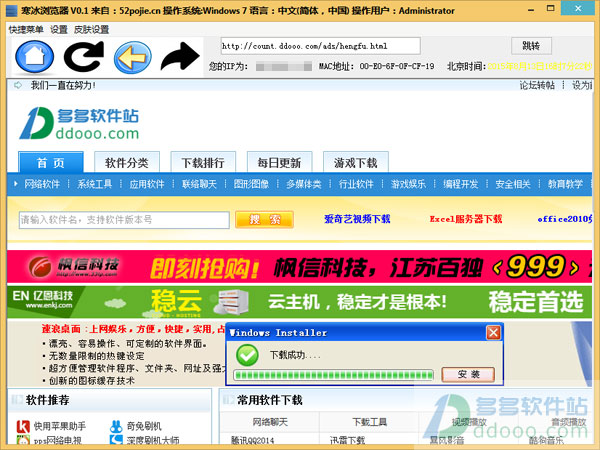Open the 应用软件 category link
Screen dimensions: 600x450
(147, 184)
